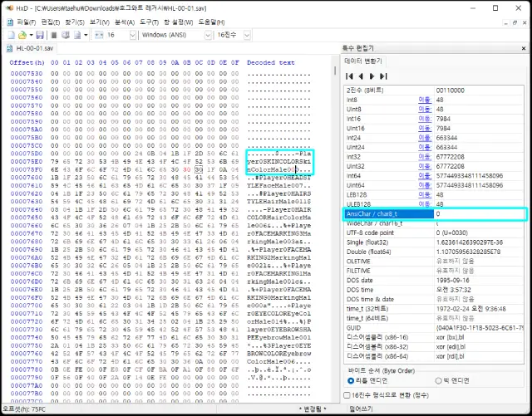Click the HxD menu bar document icon
532x416 pixels.
[x=10, y=22]
